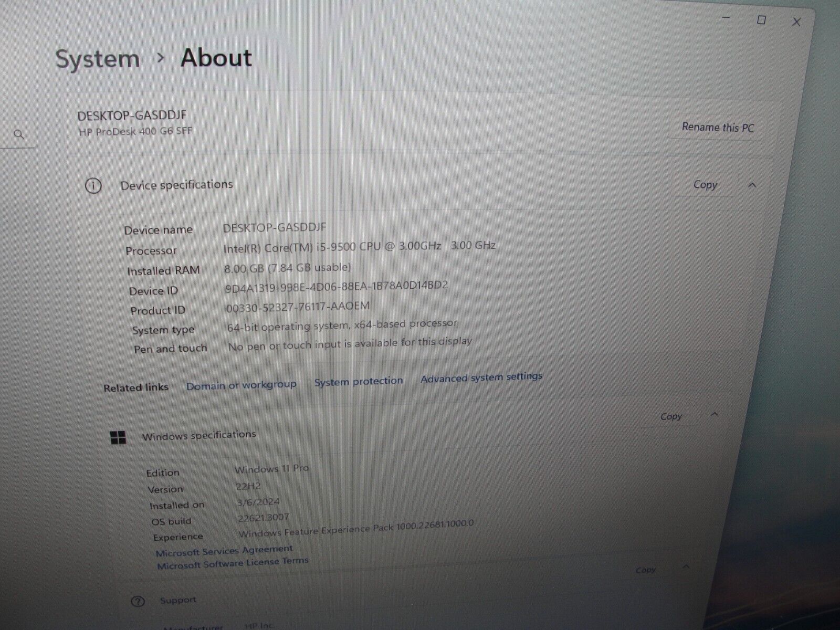Open Advanced system settings link
This screenshot has width=840, height=630.
coord(481,377)
